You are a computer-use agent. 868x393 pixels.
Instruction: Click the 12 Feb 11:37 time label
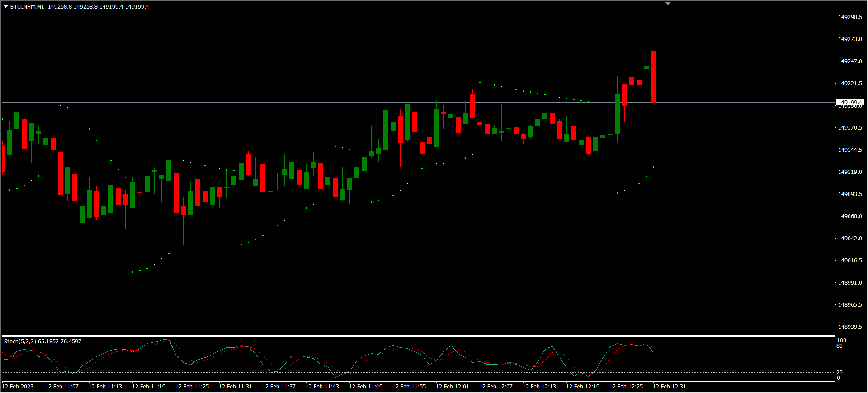click(279, 387)
